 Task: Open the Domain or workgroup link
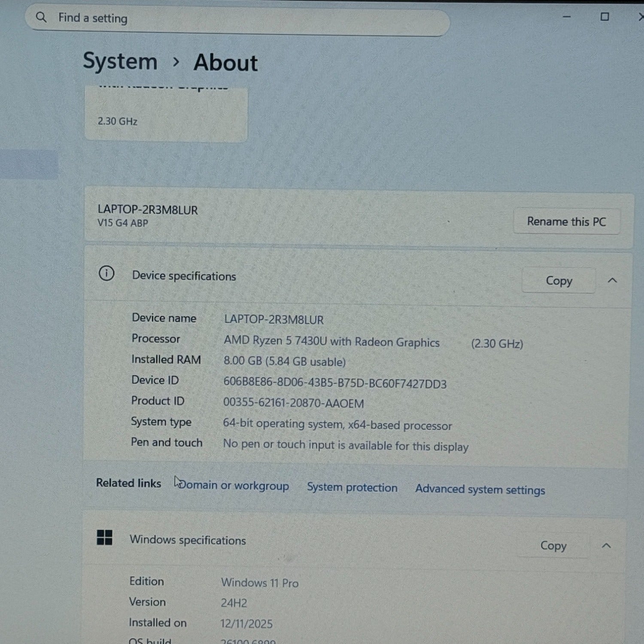tap(234, 486)
